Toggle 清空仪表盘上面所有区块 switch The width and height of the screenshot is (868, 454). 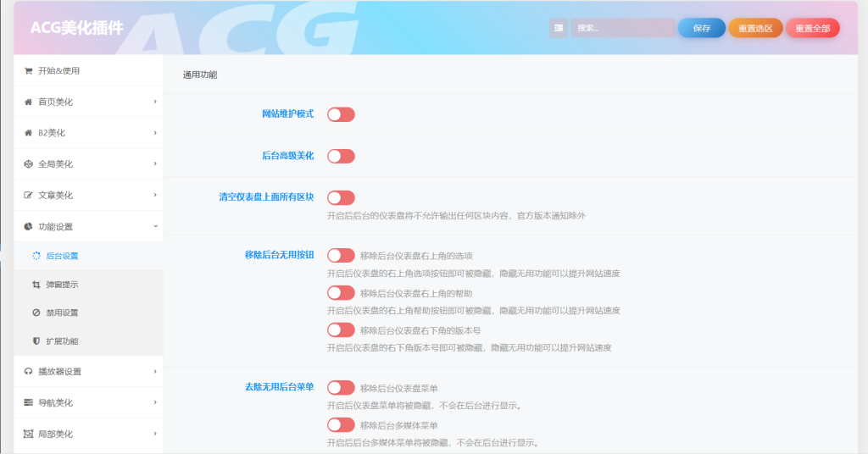(341, 197)
